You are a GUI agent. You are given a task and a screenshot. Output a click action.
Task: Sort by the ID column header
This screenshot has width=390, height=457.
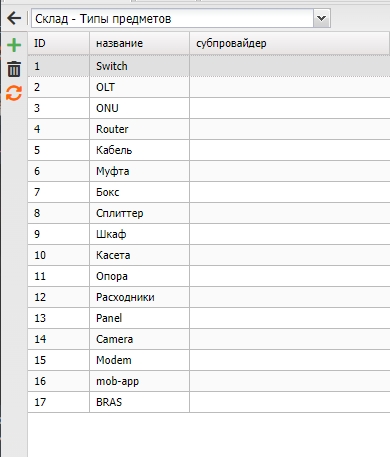click(59, 43)
